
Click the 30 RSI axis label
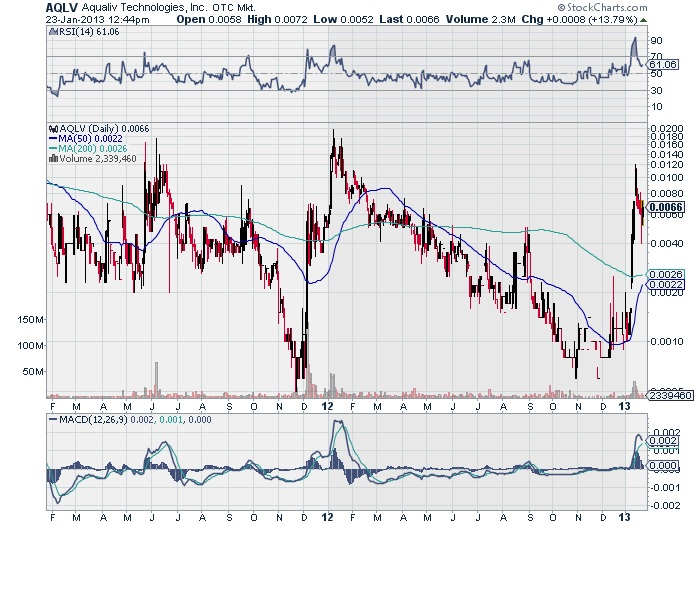coord(656,91)
